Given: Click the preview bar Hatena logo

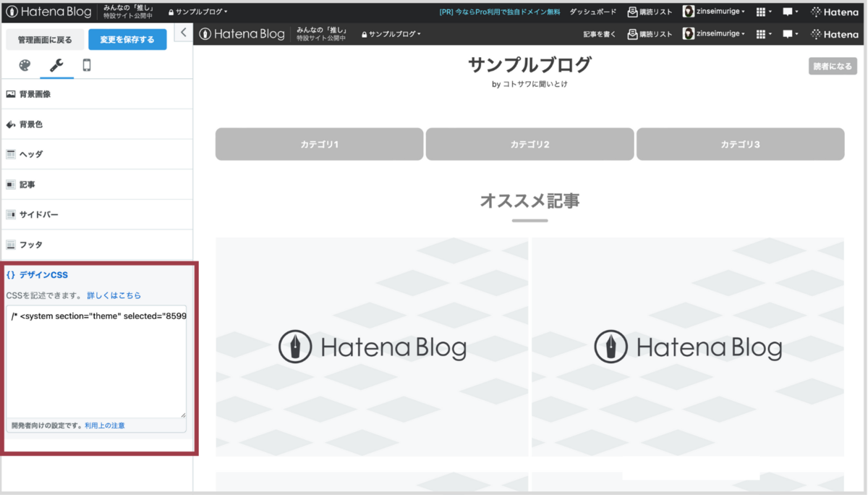Looking at the screenshot, I should click(x=835, y=34).
